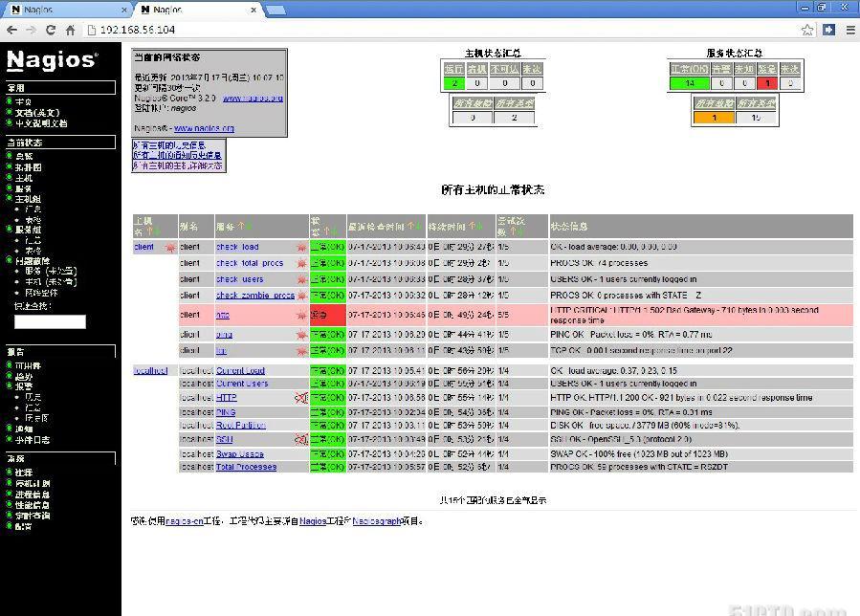The width and height of the screenshot is (860, 616).
Task: Open the Current Load service link
Action: (240, 371)
